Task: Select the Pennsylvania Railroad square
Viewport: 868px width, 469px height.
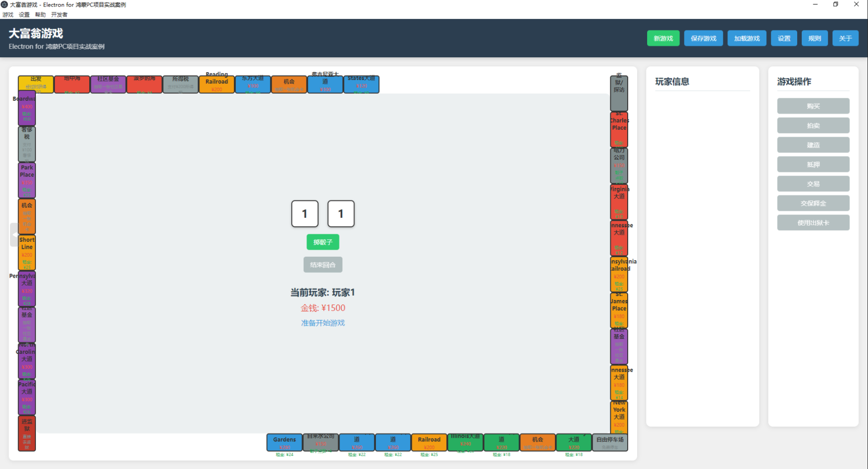Action: tap(619, 274)
